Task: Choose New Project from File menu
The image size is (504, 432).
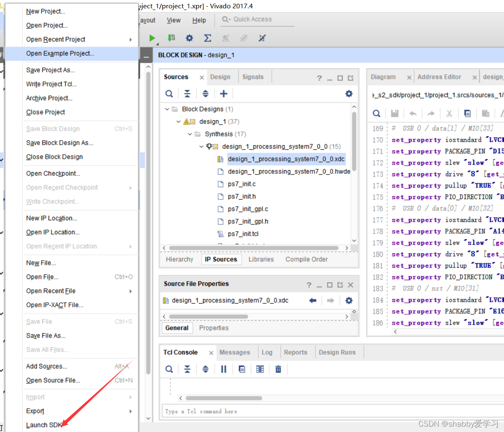Action: coord(72,12)
